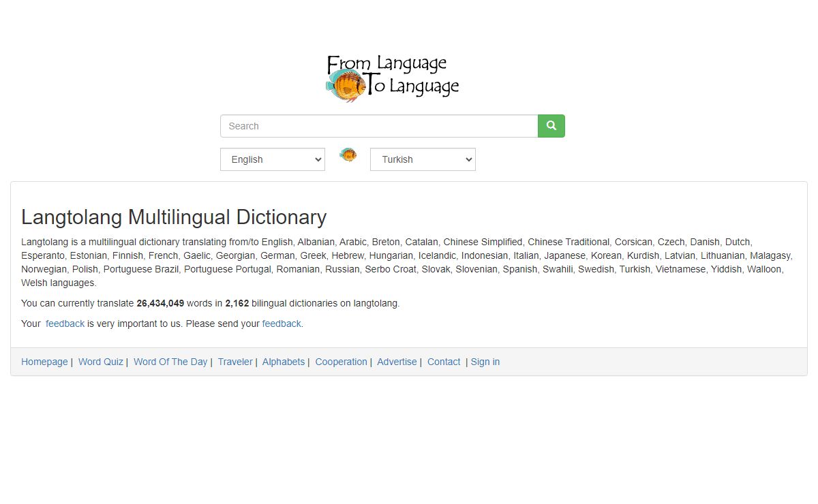Screen dimensions: 818x504
Task: Click the fish swap-languages icon
Action: tap(348, 155)
